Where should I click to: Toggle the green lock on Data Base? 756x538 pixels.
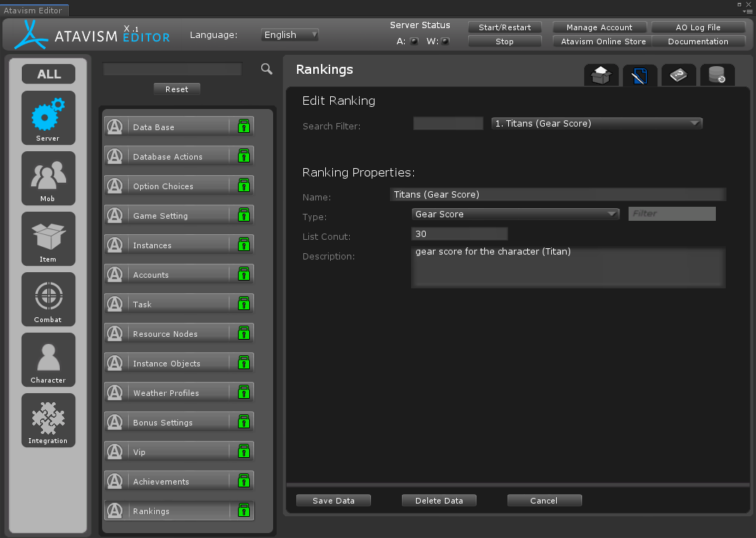(x=244, y=127)
